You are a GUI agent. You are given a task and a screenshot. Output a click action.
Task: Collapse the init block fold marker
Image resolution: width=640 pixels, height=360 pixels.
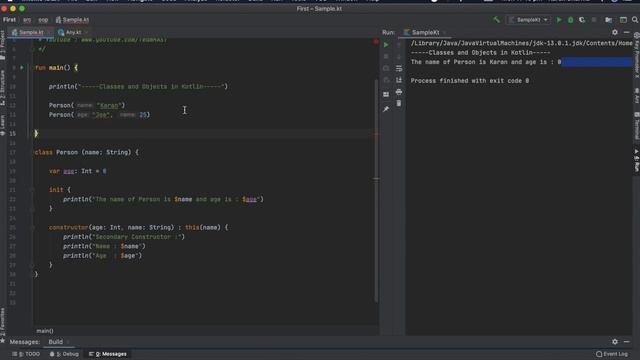pyautogui.click(x=32, y=190)
